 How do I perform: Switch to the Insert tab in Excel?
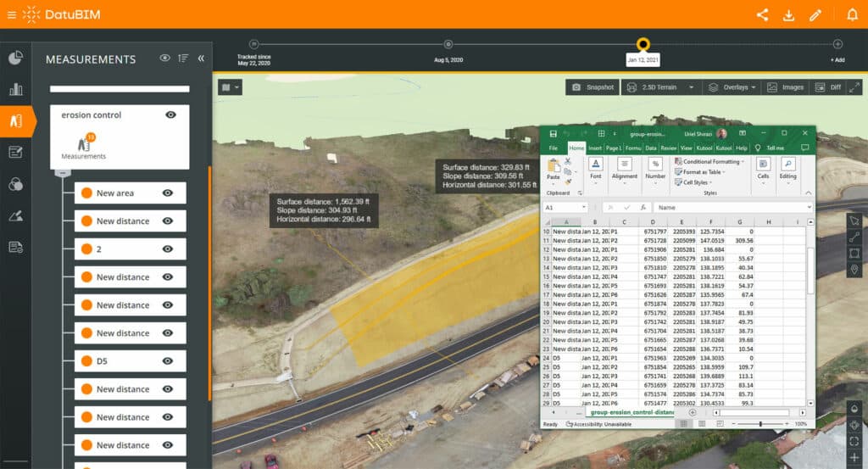click(x=595, y=148)
